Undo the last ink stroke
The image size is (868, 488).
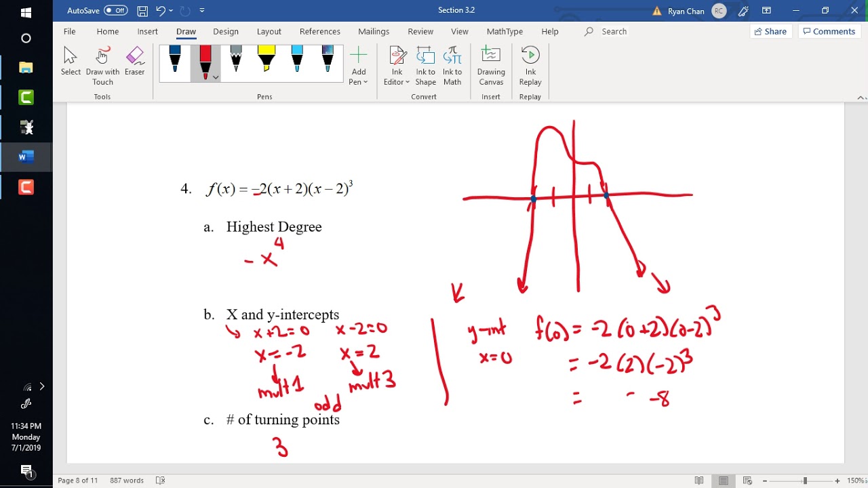point(161,11)
